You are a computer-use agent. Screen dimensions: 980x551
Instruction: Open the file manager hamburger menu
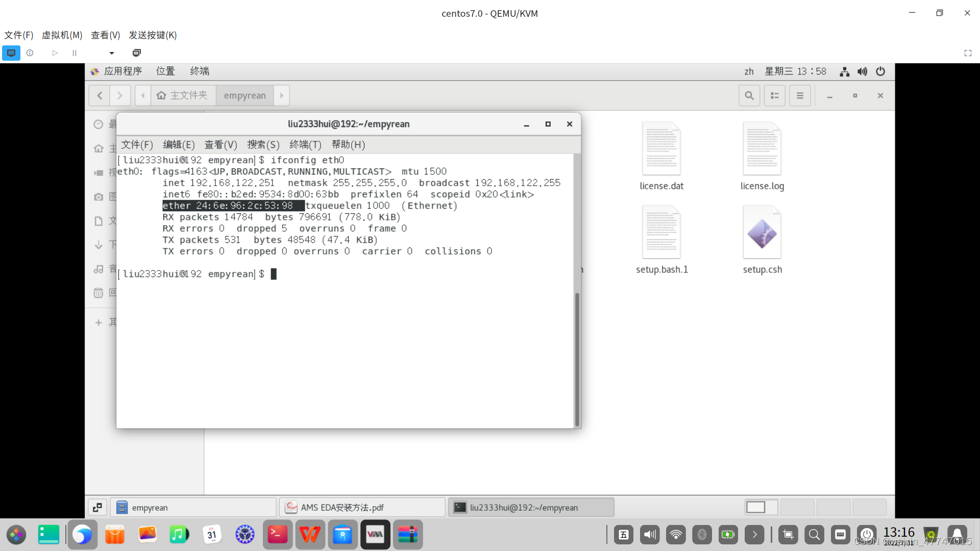[800, 95]
